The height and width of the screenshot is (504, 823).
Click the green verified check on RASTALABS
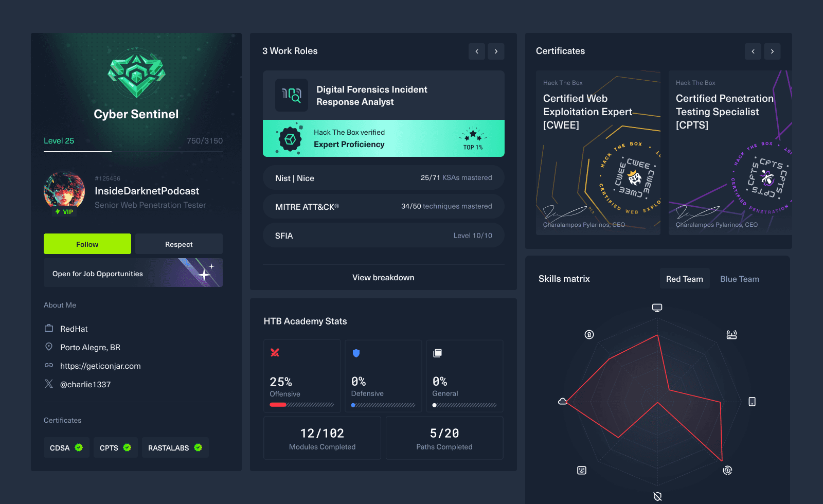[x=198, y=447]
